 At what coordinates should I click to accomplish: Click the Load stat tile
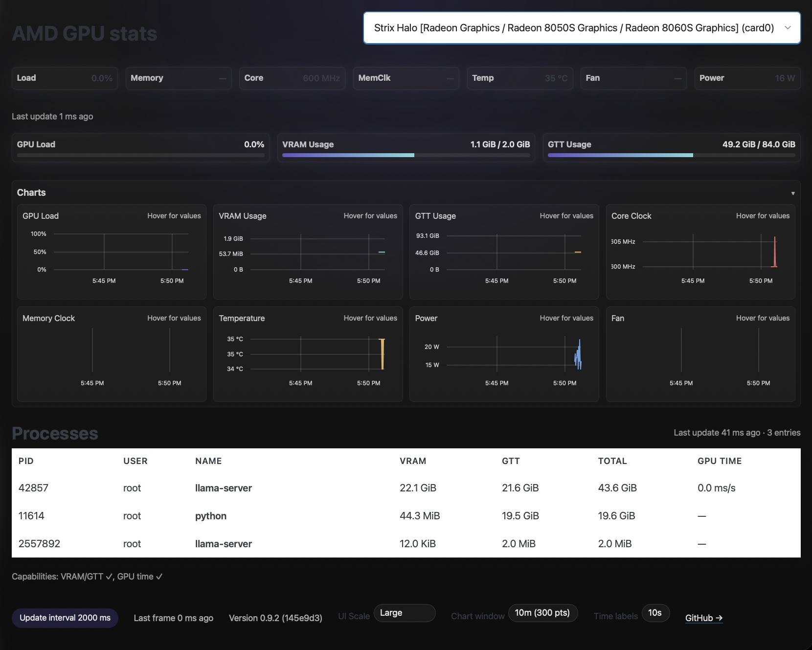pyautogui.click(x=65, y=78)
